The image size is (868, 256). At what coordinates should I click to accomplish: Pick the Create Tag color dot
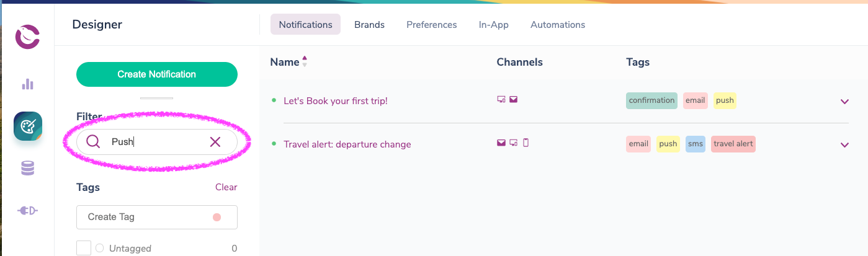217,218
